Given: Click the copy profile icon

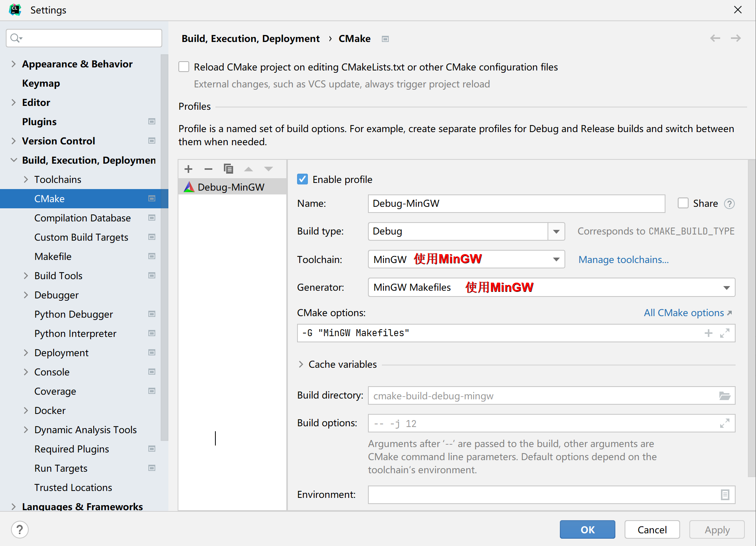Looking at the screenshot, I should click(228, 169).
